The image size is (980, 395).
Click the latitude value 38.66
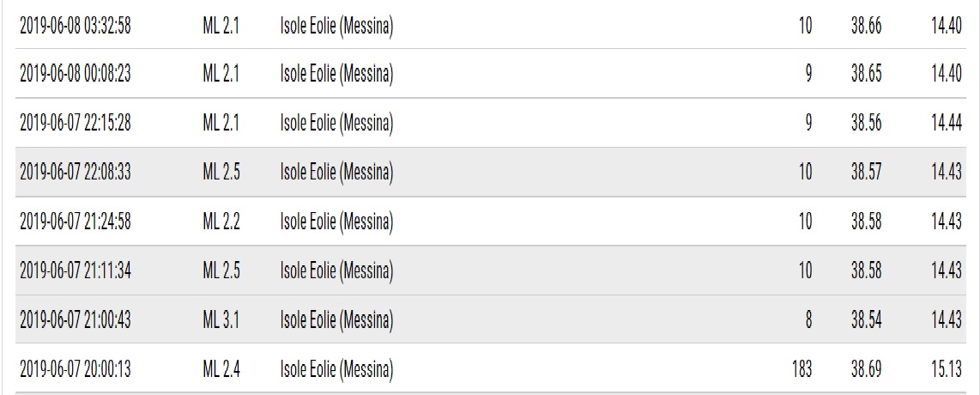pyautogui.click(x=866, y=26)
